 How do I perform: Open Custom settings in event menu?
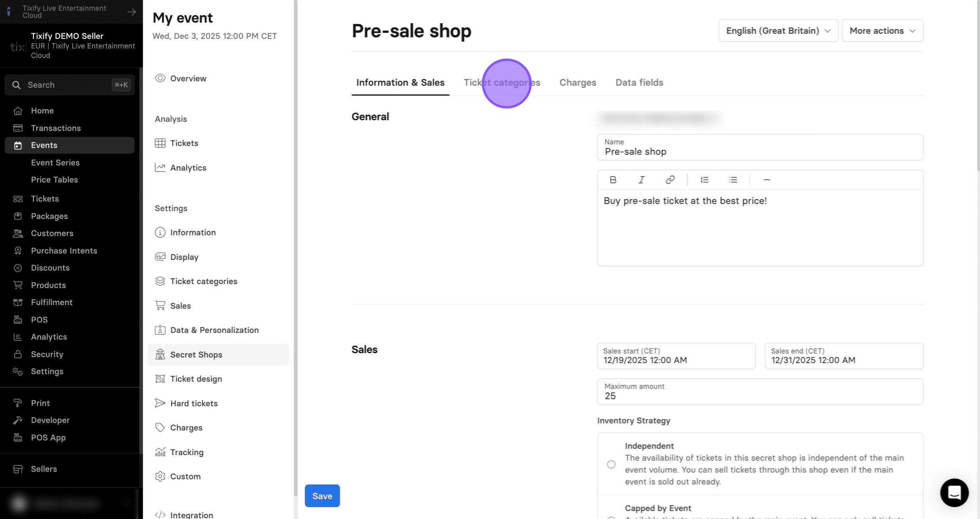(x=218, y=477)
